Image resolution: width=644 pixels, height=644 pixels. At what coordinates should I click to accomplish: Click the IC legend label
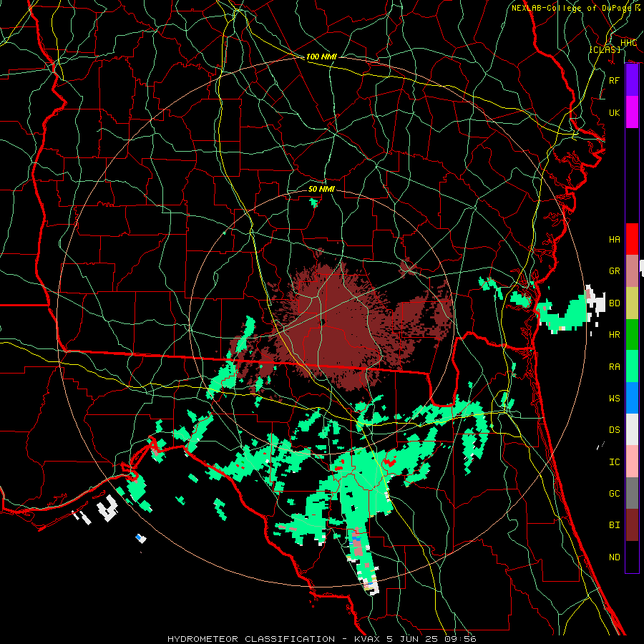pos(615,462)
